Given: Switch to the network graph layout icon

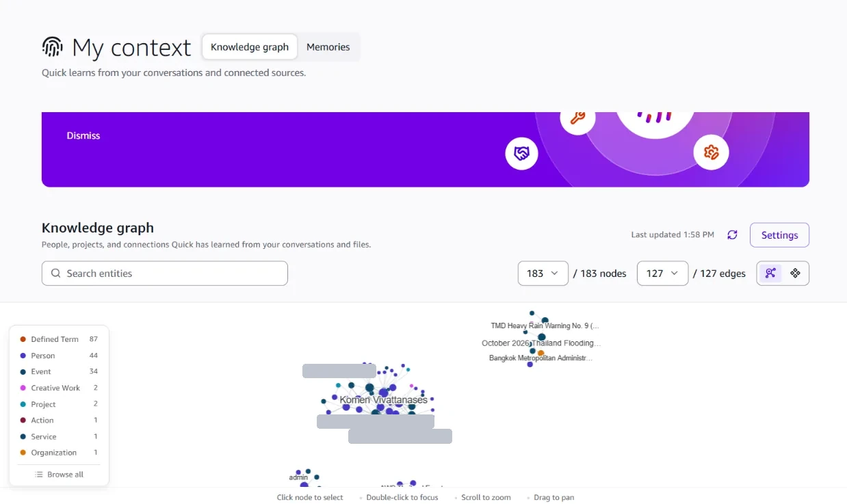Looking at the screenshot, I should coord(770,273).
